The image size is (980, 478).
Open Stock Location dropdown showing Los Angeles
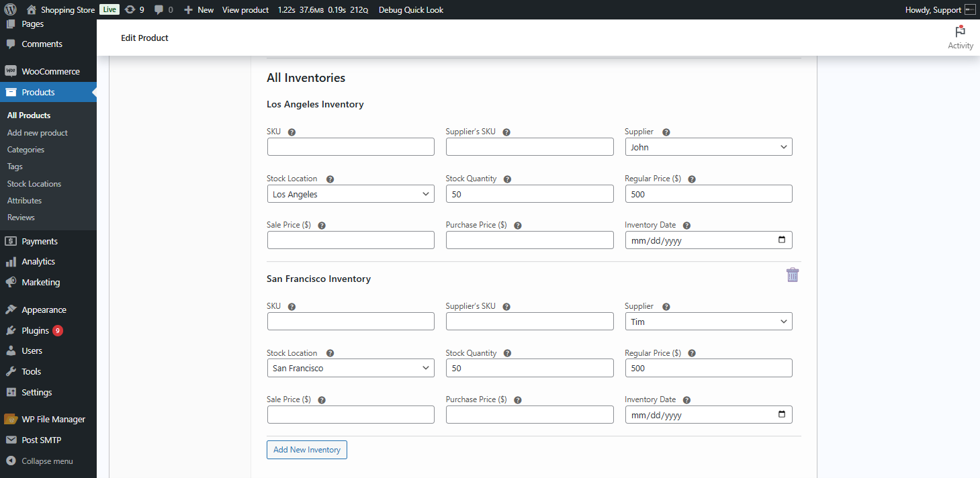coord(351,194)
